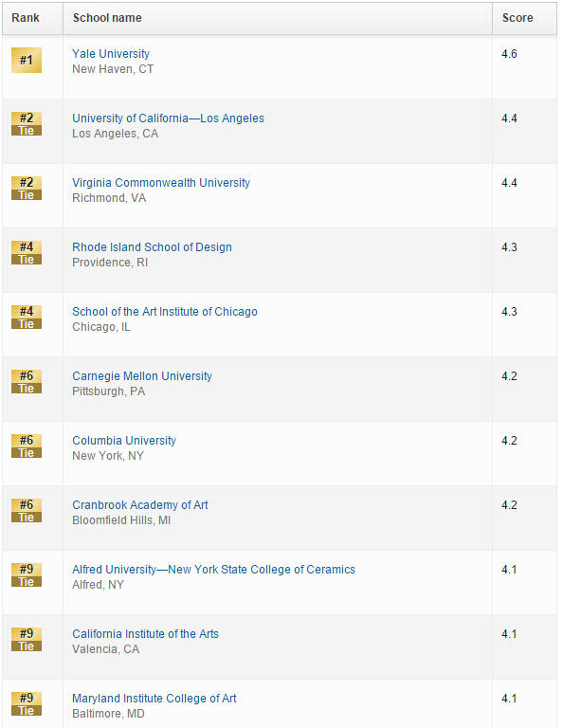The width and height of the screenshot is (563, 728).
Task: Open Maryland Institute College of Art link
Action: [154, 699]
